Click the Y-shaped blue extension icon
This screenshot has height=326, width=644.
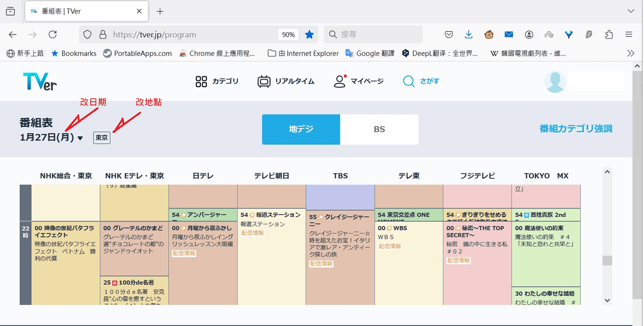(569, 35)
